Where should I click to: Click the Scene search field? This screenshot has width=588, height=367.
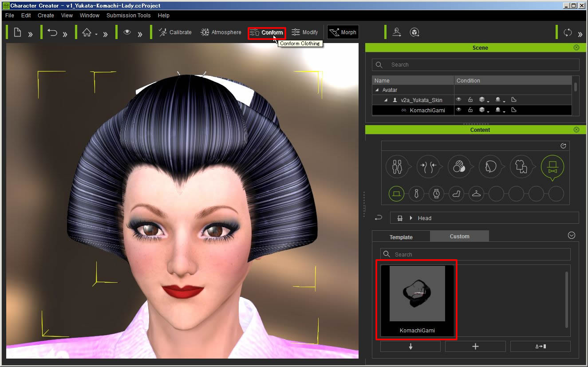click(476, 65)
